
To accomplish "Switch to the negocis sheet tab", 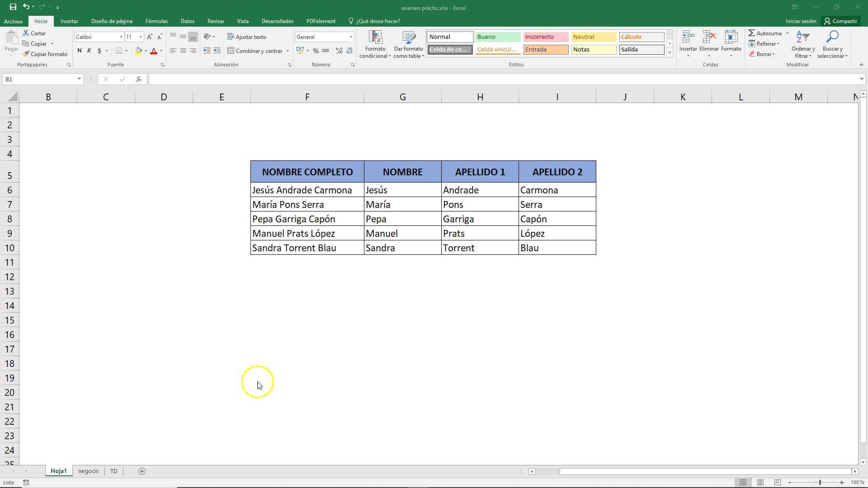I will click(x=88, y=471).
